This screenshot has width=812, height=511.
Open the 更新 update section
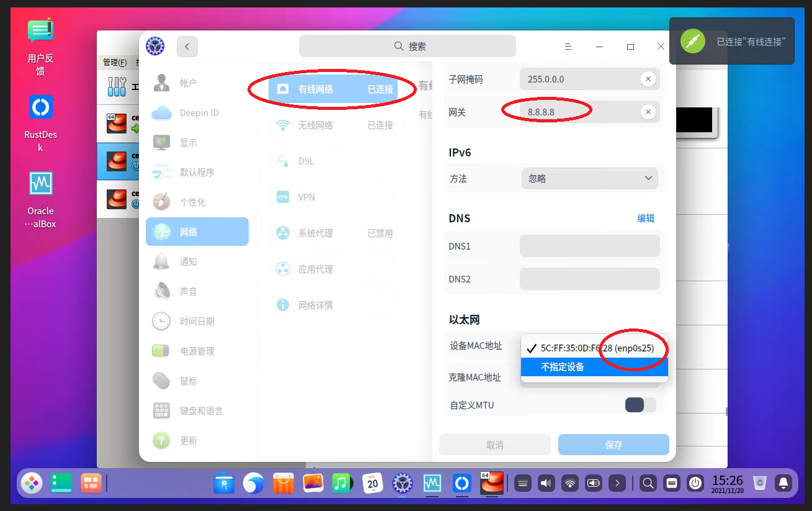(x=197, y=440)
